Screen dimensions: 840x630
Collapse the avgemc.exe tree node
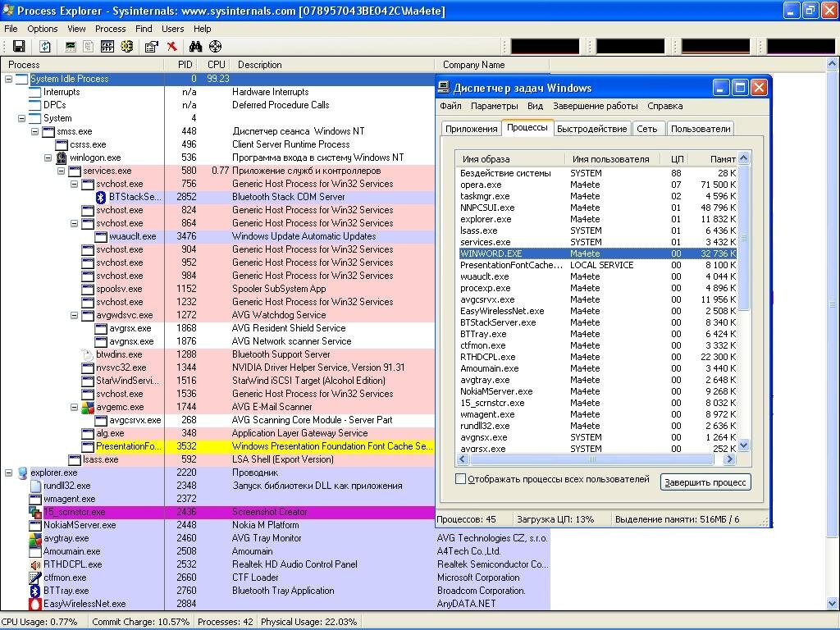pos(75,407)
